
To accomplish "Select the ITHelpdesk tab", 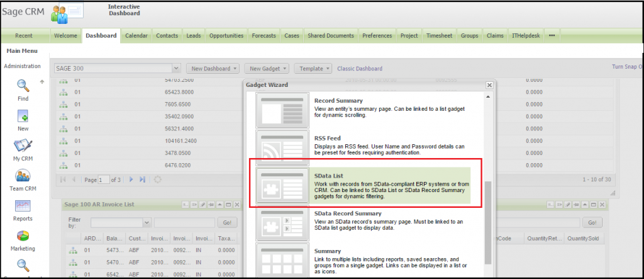I will (x=526, y=36).
